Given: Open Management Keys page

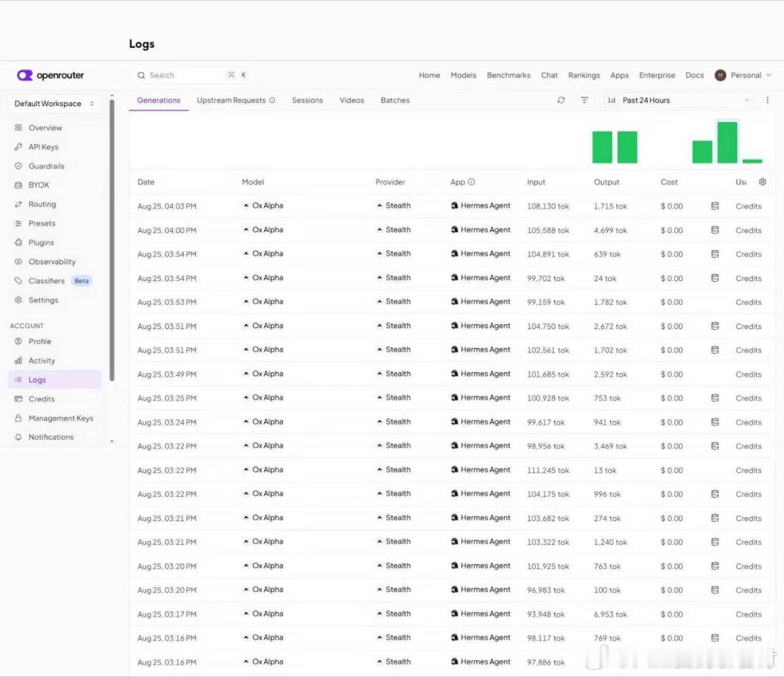Looking at the screenshot, I should pos(53,418).
